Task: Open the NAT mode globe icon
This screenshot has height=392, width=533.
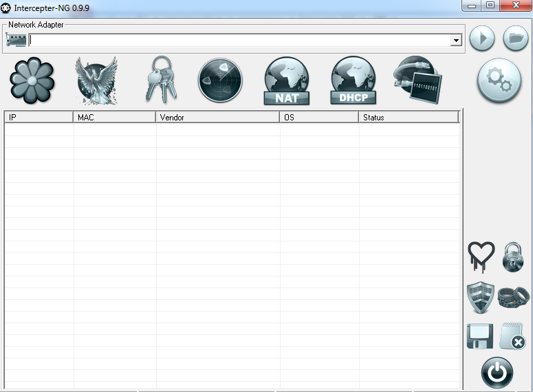Action: (x=287, y=80)
